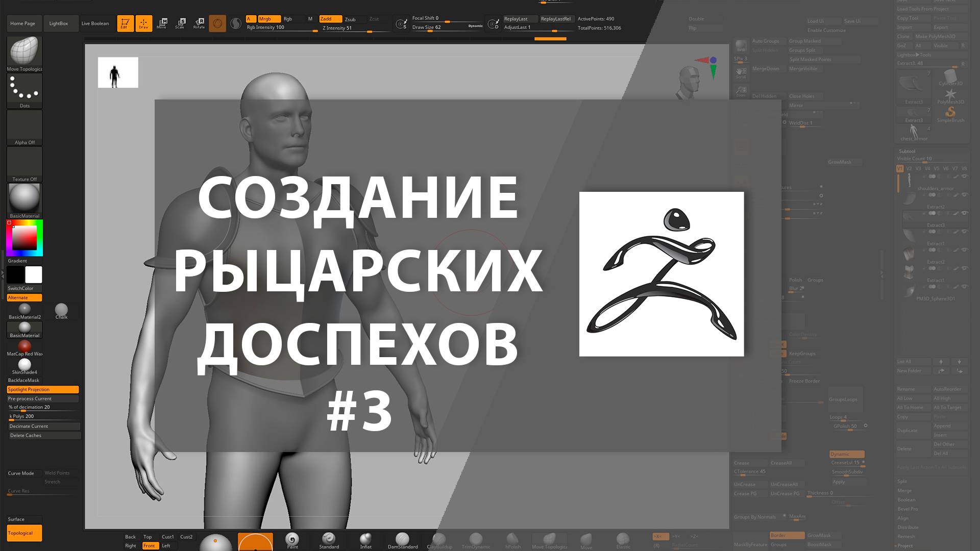Viewport: 980px width, 551px height.
Task: Click the white secondary color swatch
Action: (x=34, y=275)
